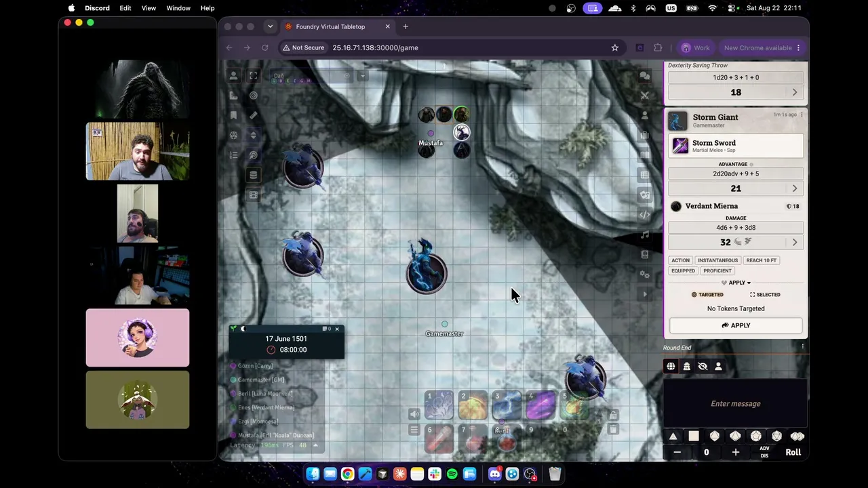Screen dimensions: 868x488
Task: Set chat roll mode to Blind eye-slash
Action: point(703,367)
